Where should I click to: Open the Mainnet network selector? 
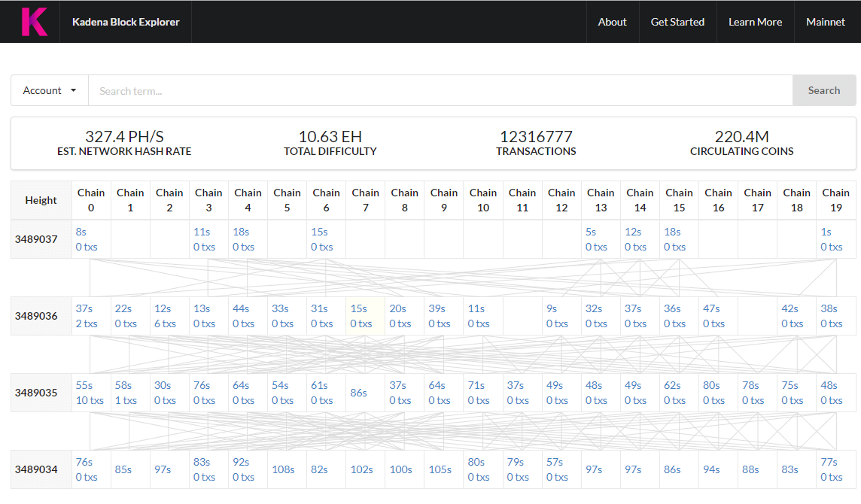coord(826,22)
